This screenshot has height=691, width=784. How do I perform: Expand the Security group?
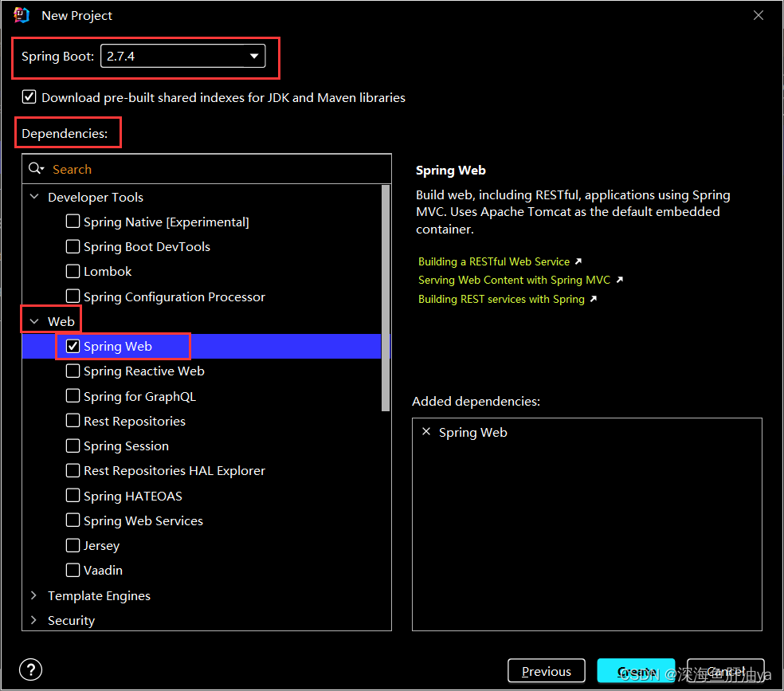coord(34,620)
